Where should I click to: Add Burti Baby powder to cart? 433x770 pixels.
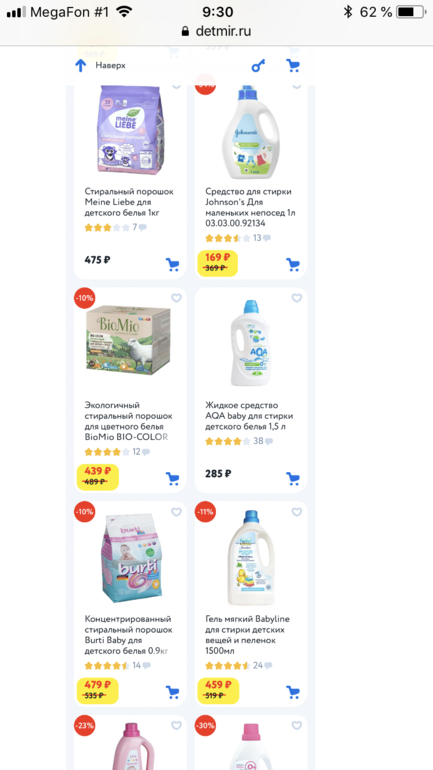(172, 692)
